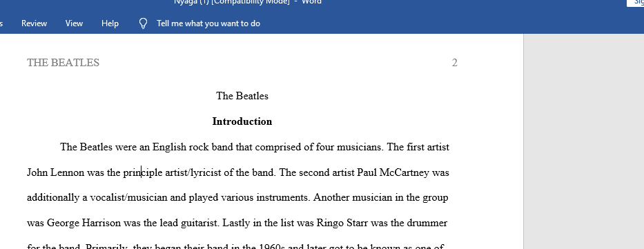Click the Tell me lightbulb icon
This screenshot has width=644, height=249.
coord(143,23)
